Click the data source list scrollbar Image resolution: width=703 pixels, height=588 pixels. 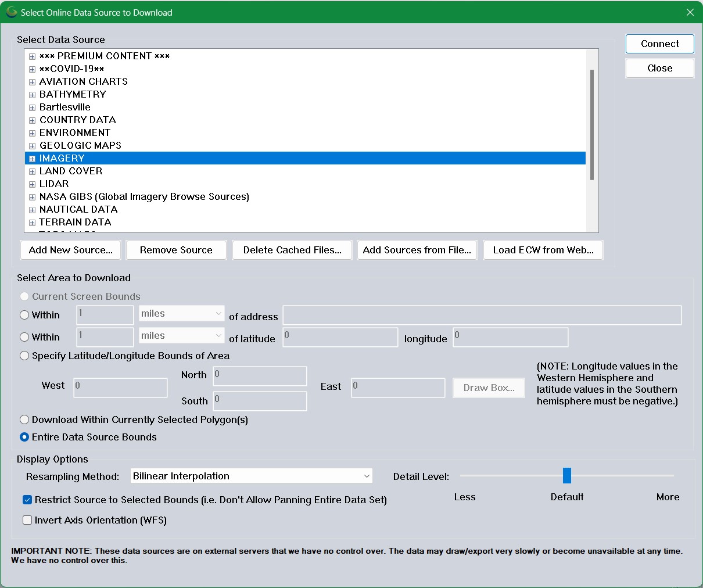592,125
